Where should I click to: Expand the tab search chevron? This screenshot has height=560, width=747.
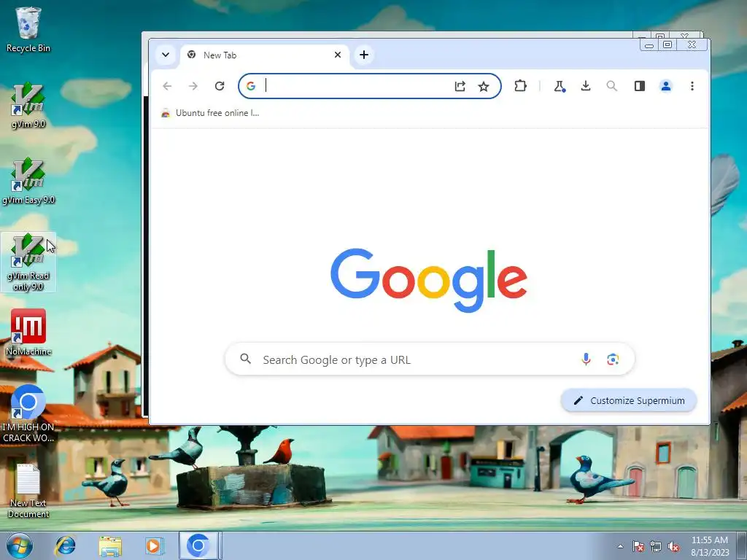point(166,55)
